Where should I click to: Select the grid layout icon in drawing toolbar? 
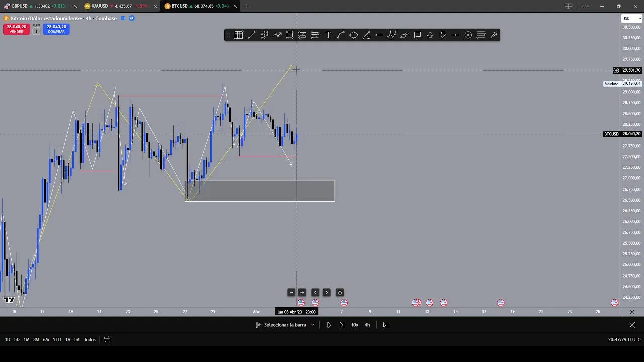coord(238,35)
